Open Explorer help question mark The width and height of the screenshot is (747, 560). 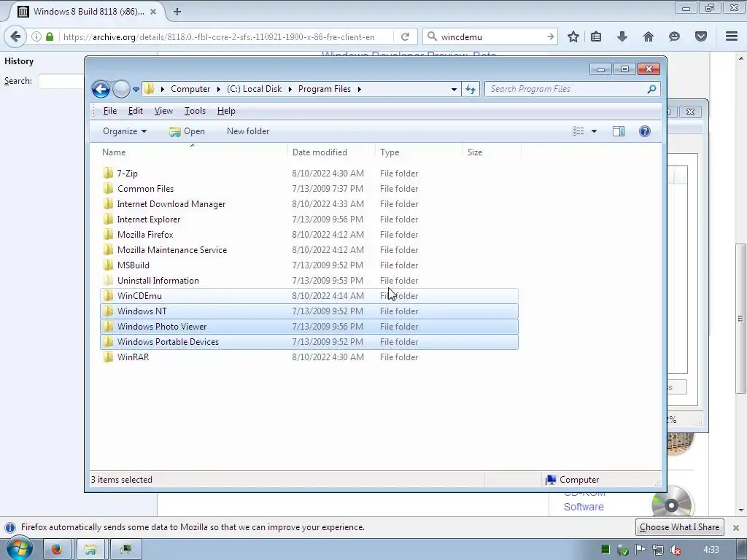645,131
